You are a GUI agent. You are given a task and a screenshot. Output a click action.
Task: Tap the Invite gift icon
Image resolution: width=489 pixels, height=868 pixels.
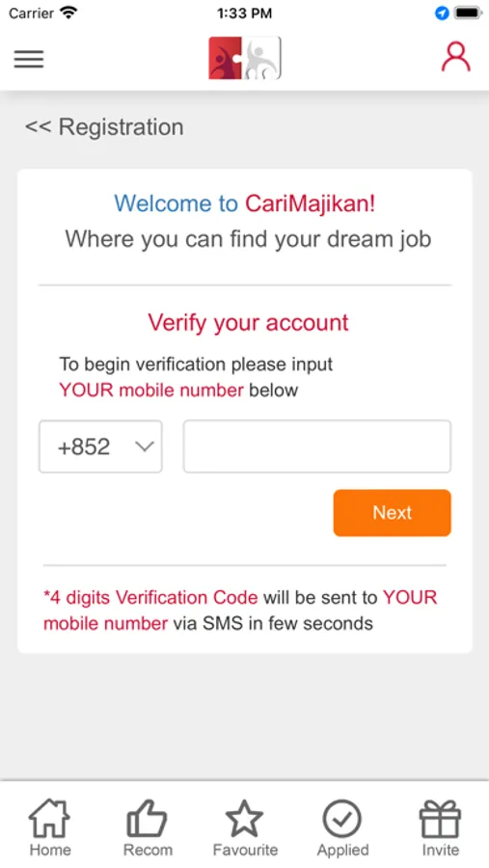[x=440, y=818]
